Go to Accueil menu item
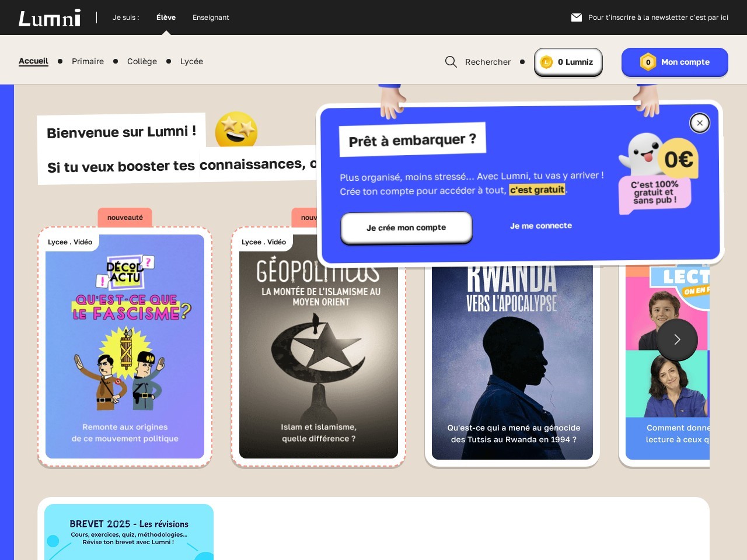747x560 pixels. (33, 61)
